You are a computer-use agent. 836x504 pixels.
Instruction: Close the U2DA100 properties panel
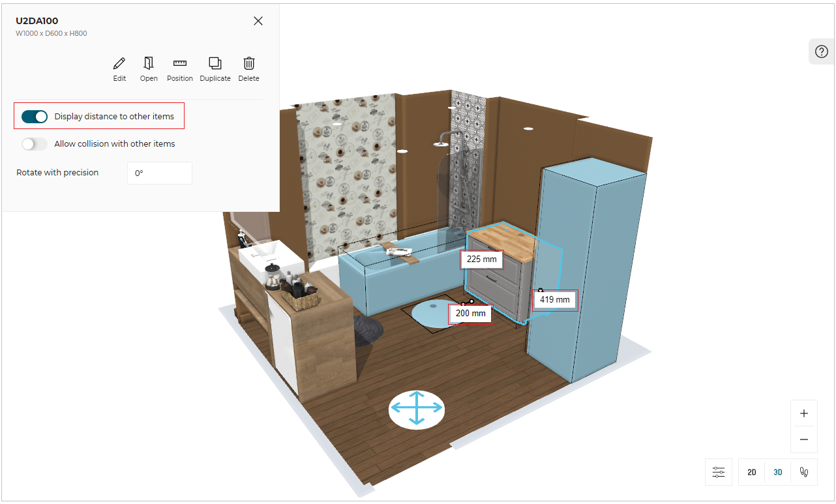click(258, 21)
